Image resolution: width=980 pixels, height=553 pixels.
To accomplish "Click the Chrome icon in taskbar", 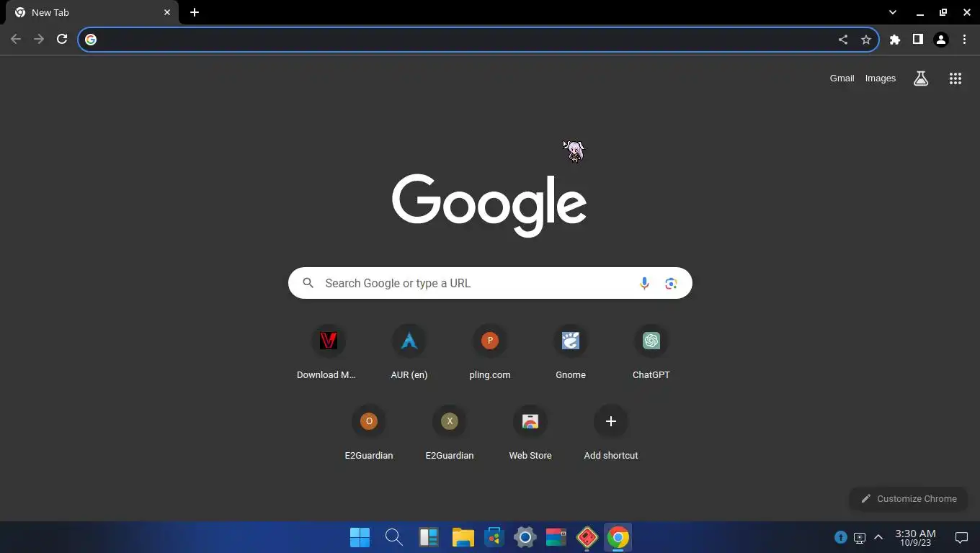I will point(618,537).
